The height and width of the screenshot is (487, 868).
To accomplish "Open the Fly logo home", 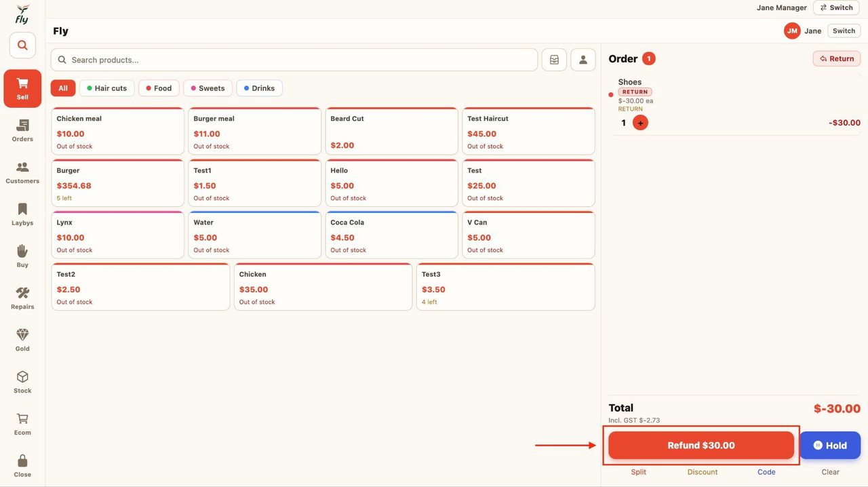I will point(22,14).
